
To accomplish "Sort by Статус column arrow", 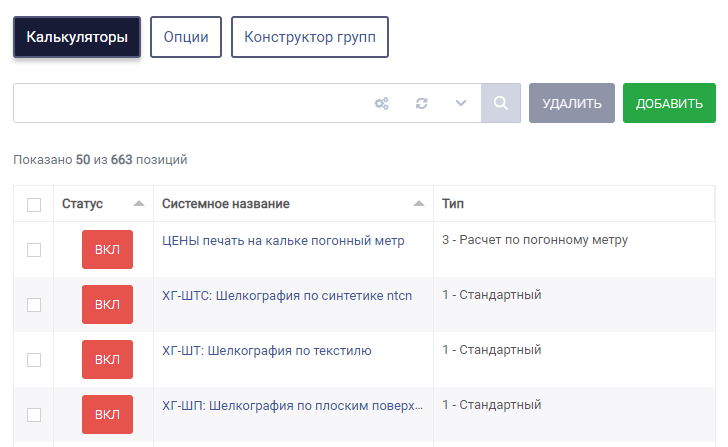I will [139, 203].
